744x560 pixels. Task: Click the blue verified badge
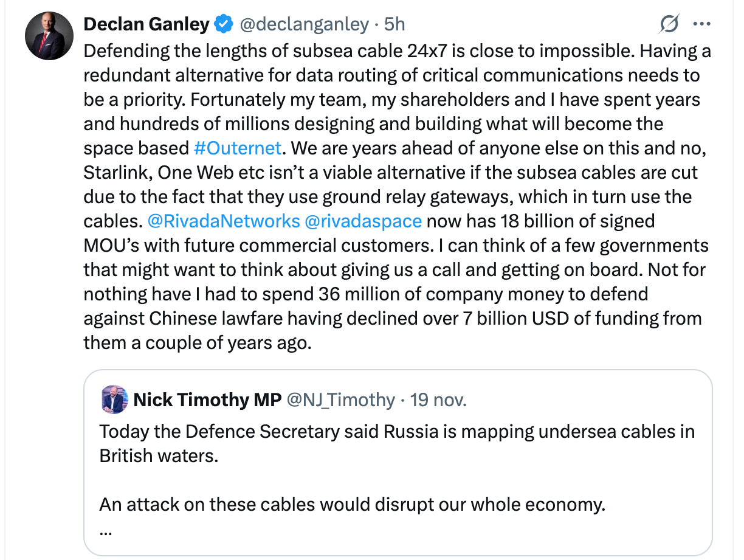coord(224,24)
